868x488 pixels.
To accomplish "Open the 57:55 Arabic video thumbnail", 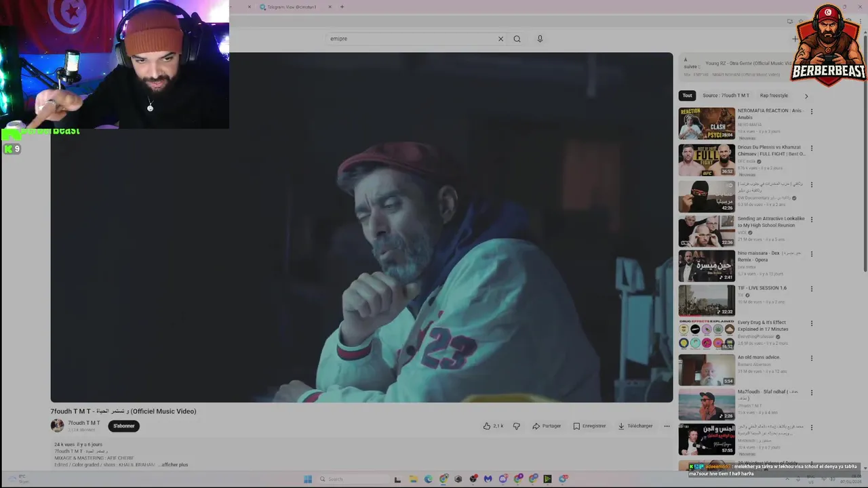I will point(707,439).
